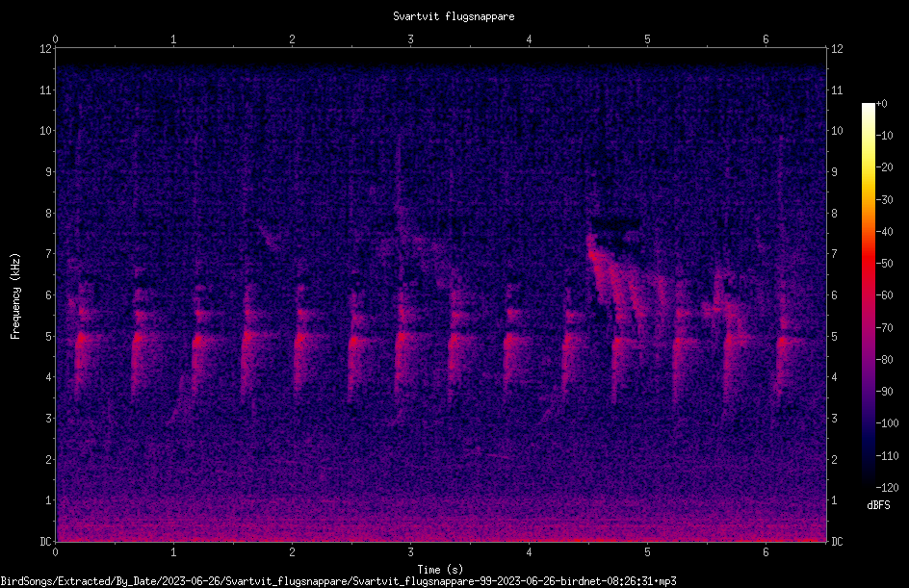Click the '5' tick on the left frequency axis
Viewport: 909px width, 588px height.
49,336
